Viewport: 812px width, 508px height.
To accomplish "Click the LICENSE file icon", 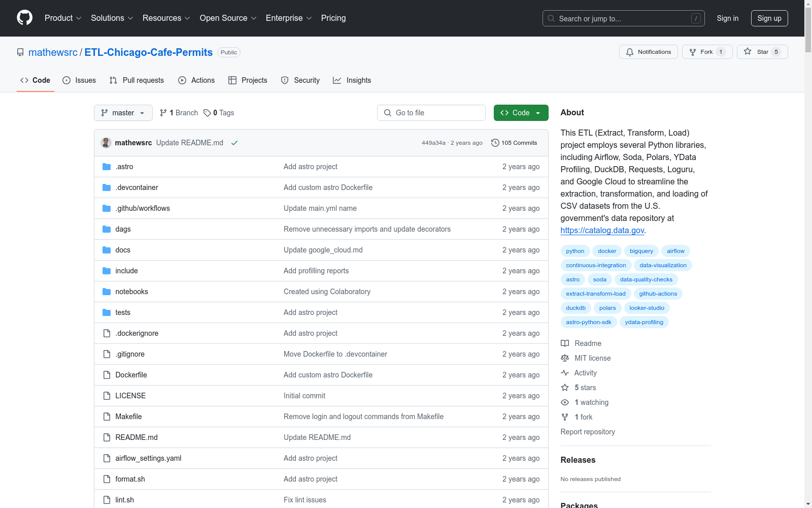I will (107, 396).
